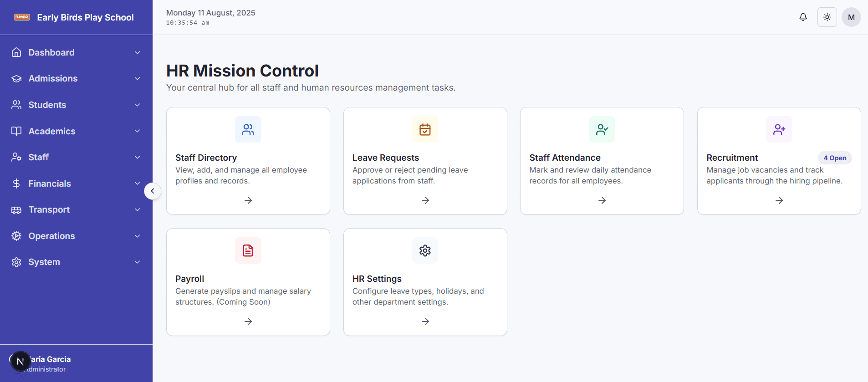This screenshot has width=868, height=382.
Task: Open the Transport menu item
Action: click(76, 210)
